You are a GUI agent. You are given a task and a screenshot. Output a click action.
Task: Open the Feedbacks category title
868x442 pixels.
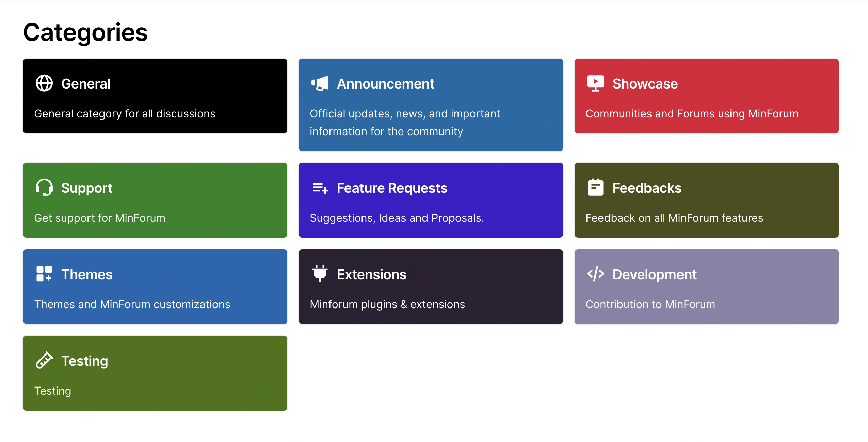[x=647, y=188]
